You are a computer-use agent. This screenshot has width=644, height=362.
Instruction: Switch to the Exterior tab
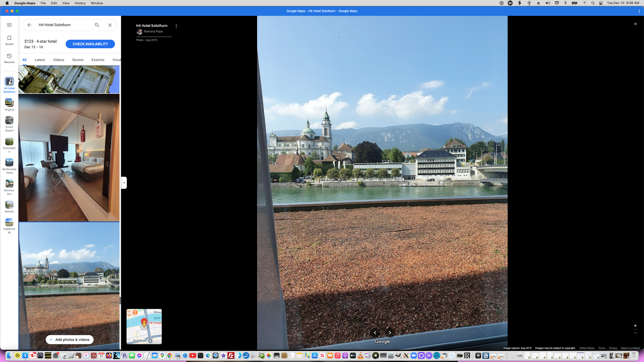click(98, 60)
